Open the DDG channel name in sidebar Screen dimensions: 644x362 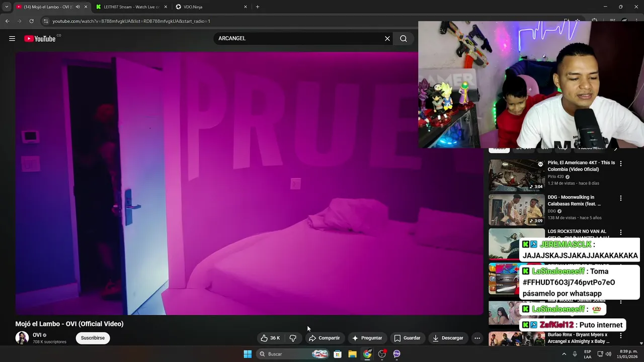pyautogui.click(x=552, y=211)
